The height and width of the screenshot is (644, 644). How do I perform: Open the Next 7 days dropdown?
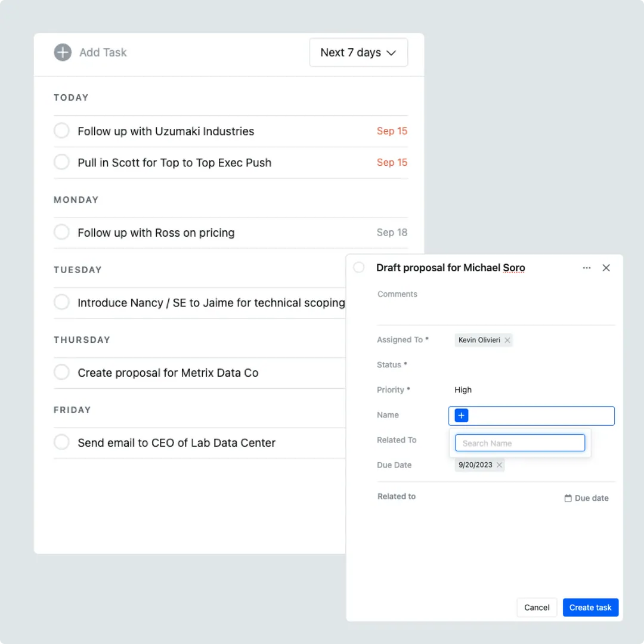coord(358,52)
